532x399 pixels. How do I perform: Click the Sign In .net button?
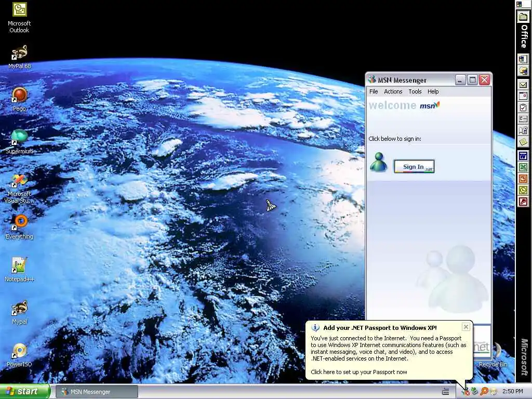[x=414, y=167]
